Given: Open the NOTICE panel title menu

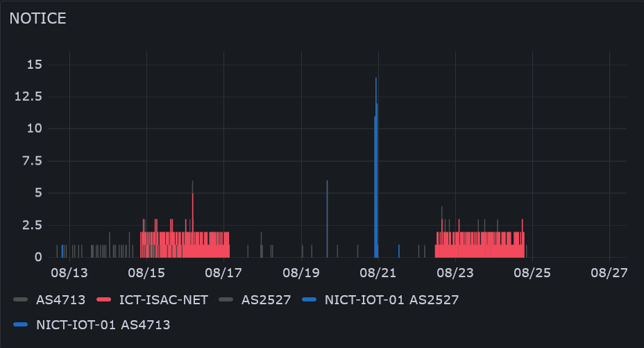Looking at the screenshot, I should 38,19.
